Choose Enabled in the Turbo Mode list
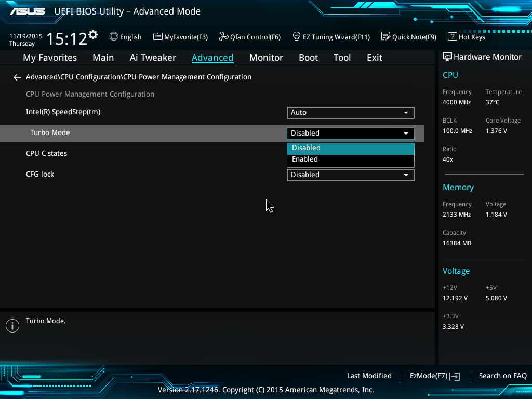This screenshot has width=532, height=399. [351, 159]
